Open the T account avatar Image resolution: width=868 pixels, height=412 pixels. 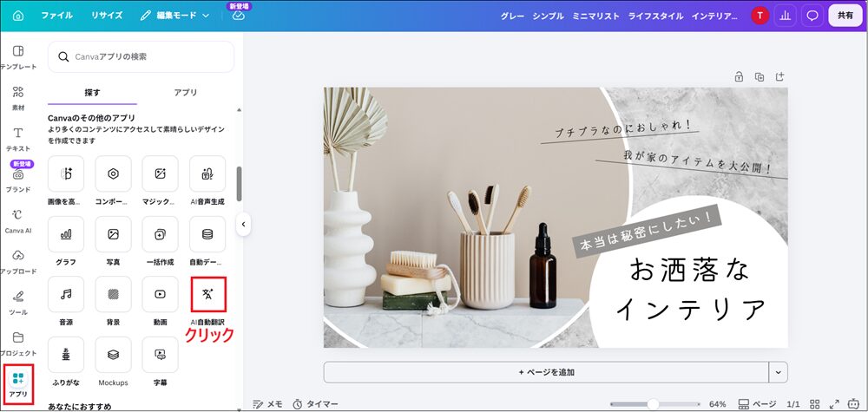click(759, 16)
